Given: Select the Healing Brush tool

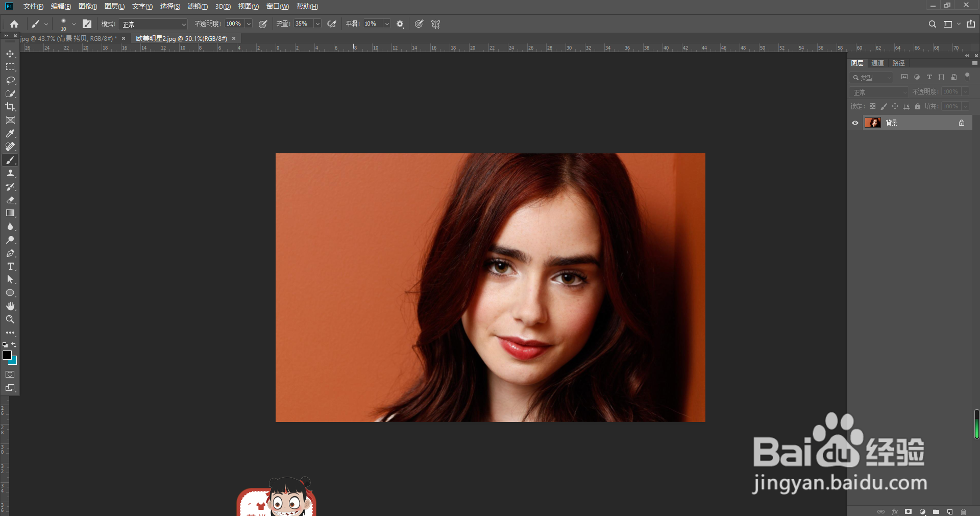Looking at the screenshot, I should pos(10,147).
